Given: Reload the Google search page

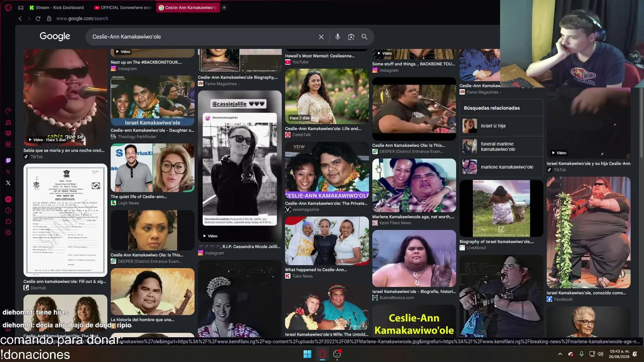Looking at the screenshot, I should point(38,19).
